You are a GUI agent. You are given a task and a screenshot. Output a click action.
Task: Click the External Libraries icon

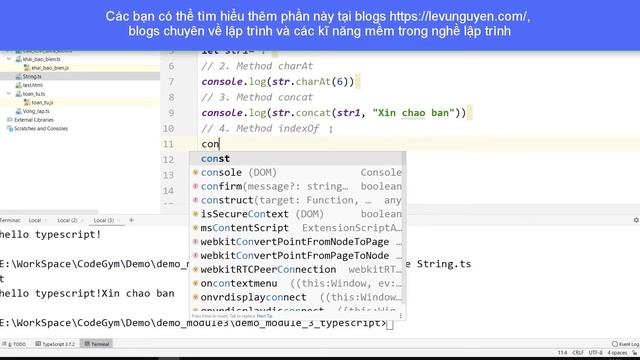(x=10, y=120)
